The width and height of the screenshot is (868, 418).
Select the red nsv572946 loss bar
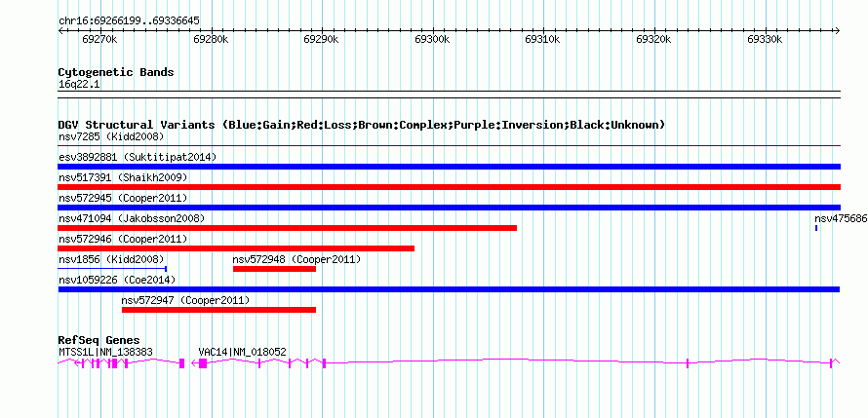click(x=236, y=248)
